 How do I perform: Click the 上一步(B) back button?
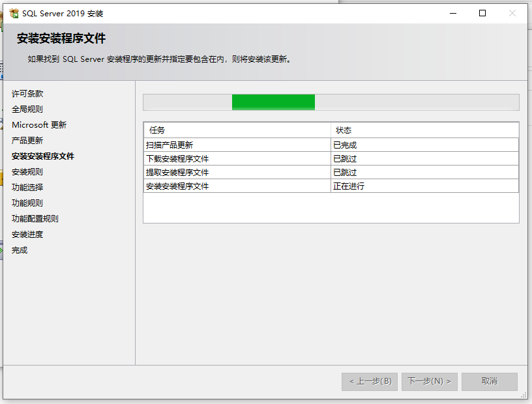[370, 382]
